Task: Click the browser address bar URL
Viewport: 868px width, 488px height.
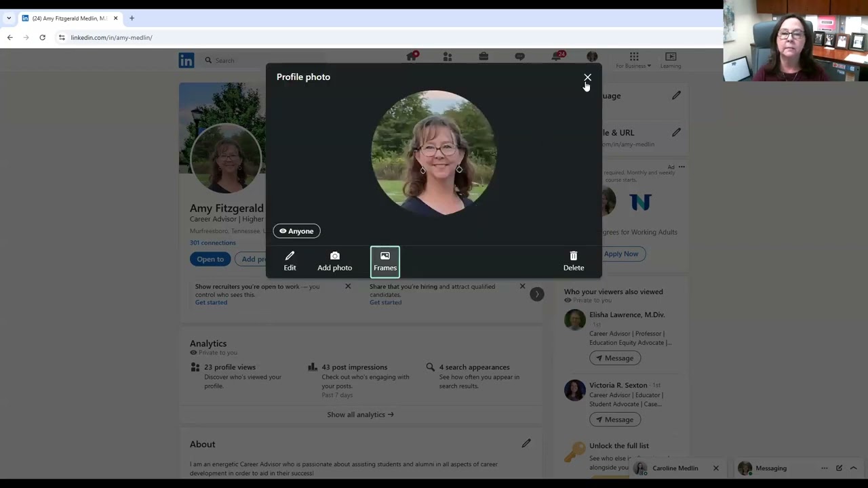Action: click(111, 37)
